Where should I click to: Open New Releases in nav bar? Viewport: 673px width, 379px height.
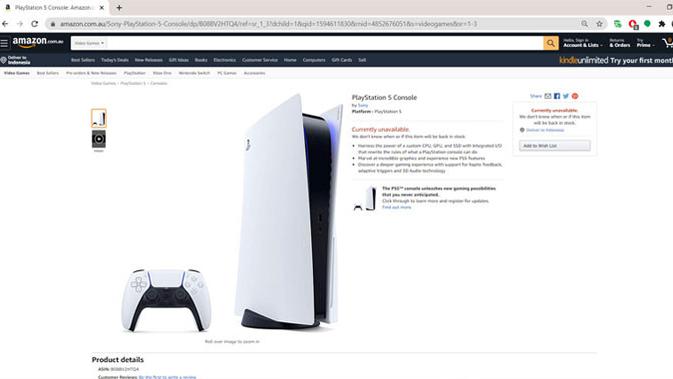149,60
